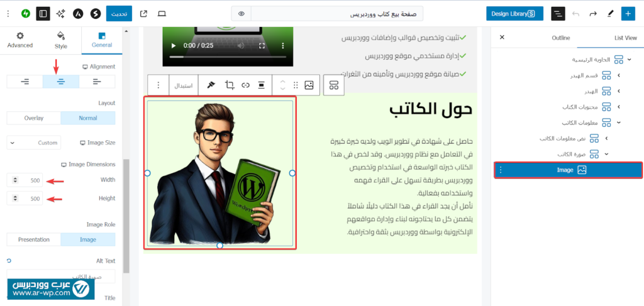
Task: Toggle video fullscreen icon
Action: 262,45
